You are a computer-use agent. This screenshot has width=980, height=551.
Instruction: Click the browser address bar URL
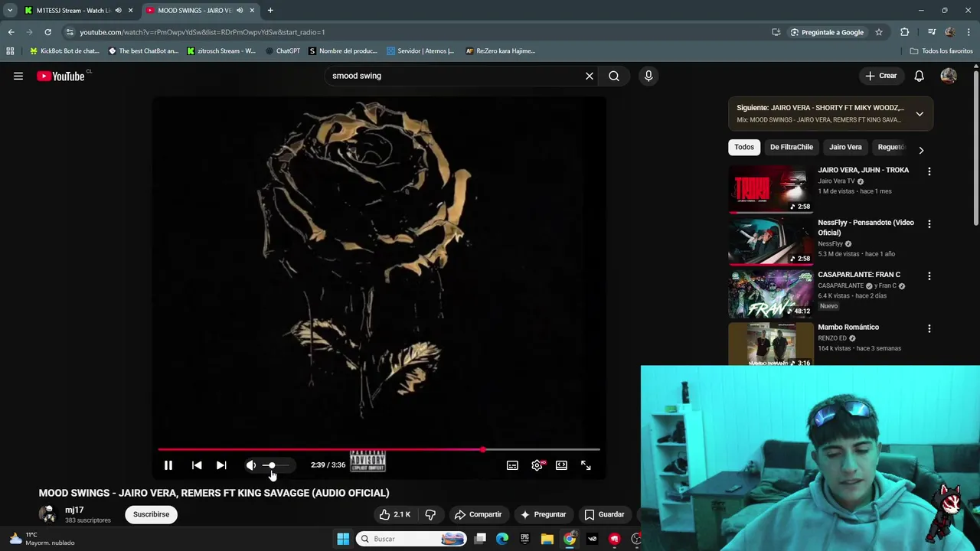point(202,32)
